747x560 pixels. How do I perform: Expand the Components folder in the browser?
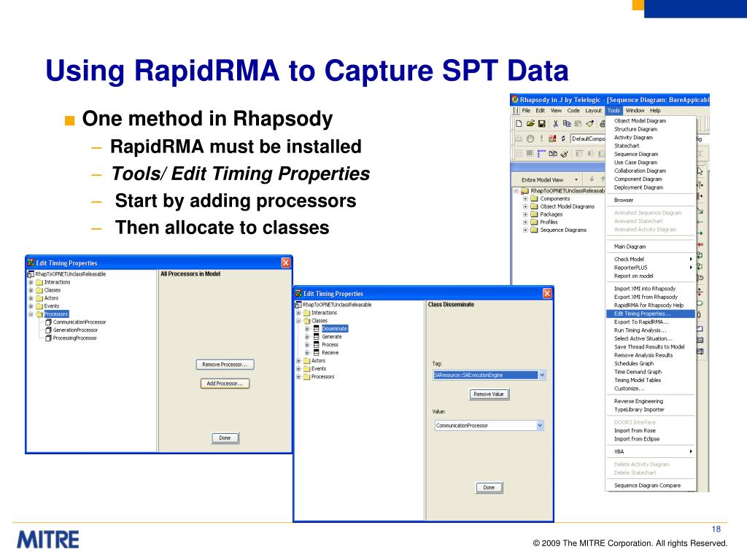pos(525,199)
